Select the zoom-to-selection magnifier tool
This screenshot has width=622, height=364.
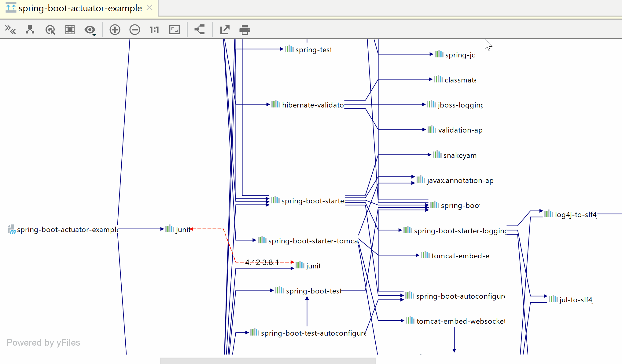click(50, 30)
